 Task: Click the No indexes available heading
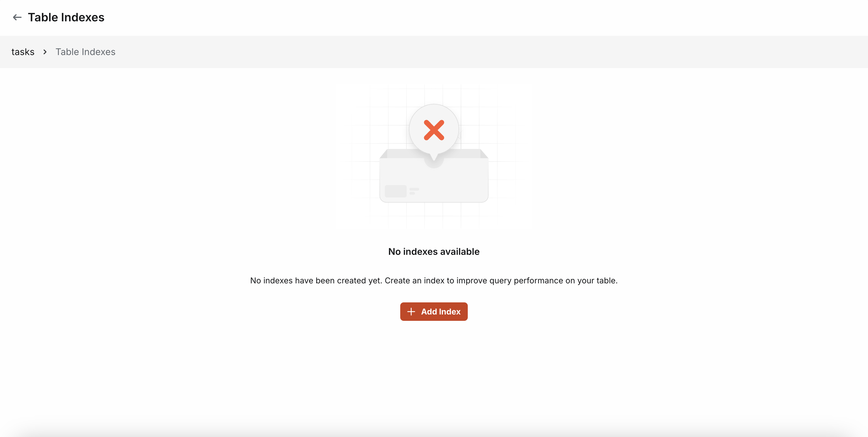pos(434,251)
